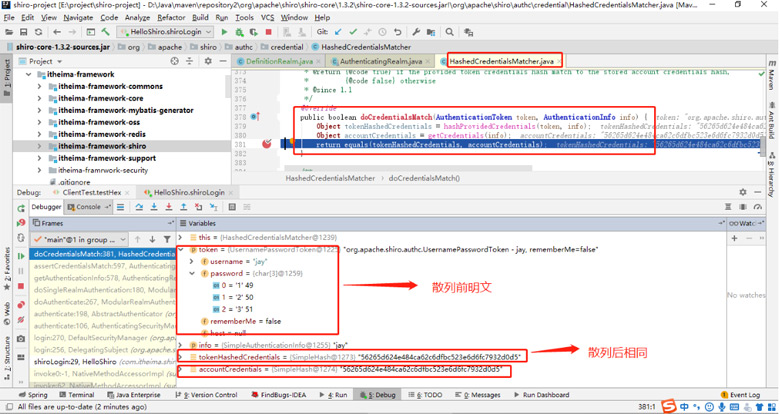The width and height of the screenshot is (780, 414).
Task: Toggle the breakpoint on line 381
Action: pos(267,144)
